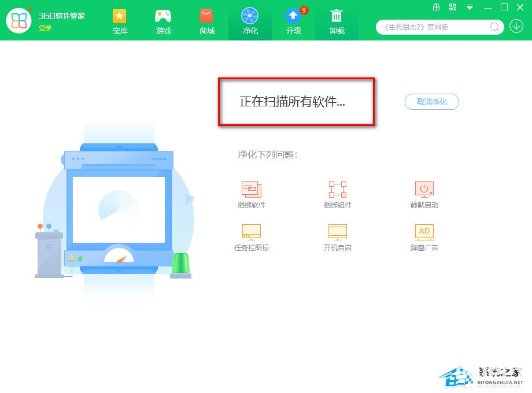Expand the title bar dropdown menu triangle
This screenshot has width=532, height=393.
point(470,7)
